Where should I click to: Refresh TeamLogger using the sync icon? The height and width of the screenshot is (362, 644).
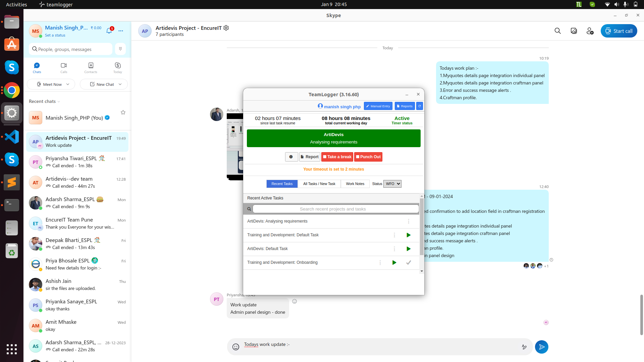click(419, 106)
